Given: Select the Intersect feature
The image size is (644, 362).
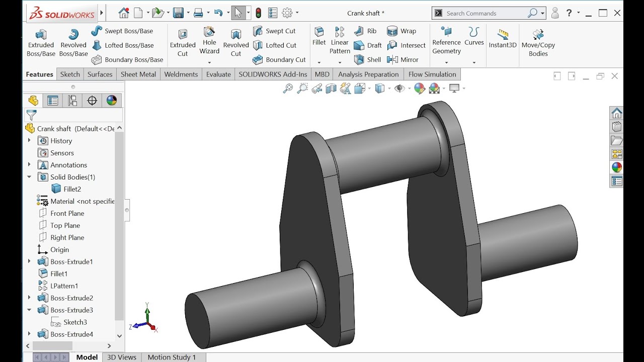Looking at the screenshot, I should 406,45.
